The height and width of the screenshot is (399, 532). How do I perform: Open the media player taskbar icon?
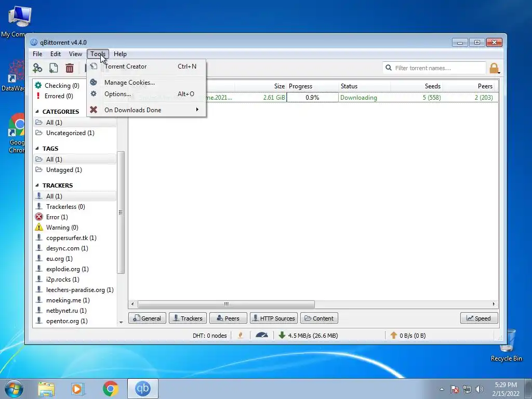click(x=78, y=389)
